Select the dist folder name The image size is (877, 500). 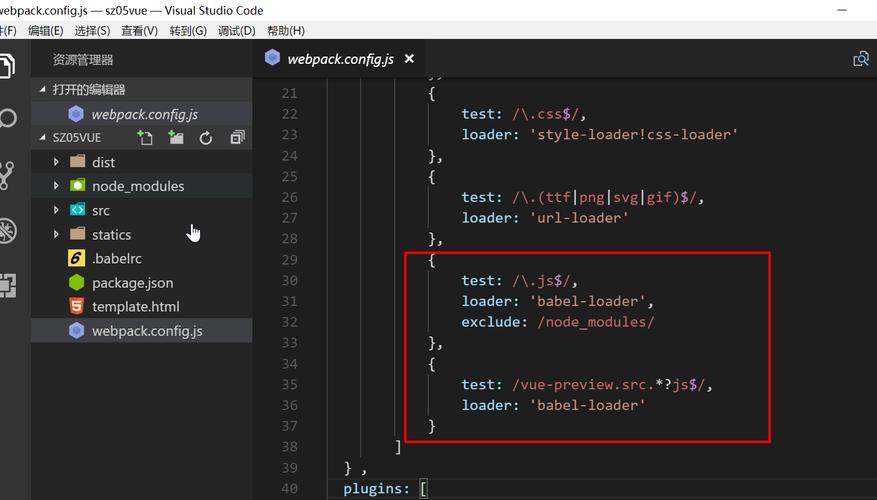[x=103, y=162]
